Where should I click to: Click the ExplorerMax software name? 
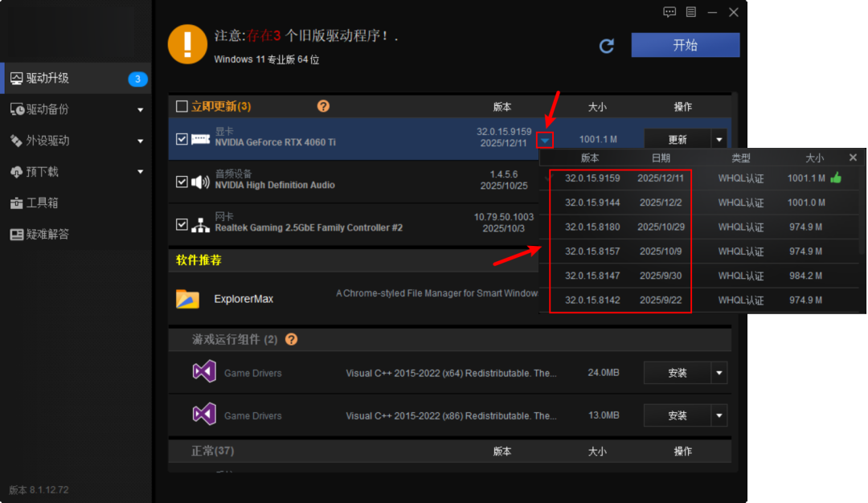tap(244, 299)
